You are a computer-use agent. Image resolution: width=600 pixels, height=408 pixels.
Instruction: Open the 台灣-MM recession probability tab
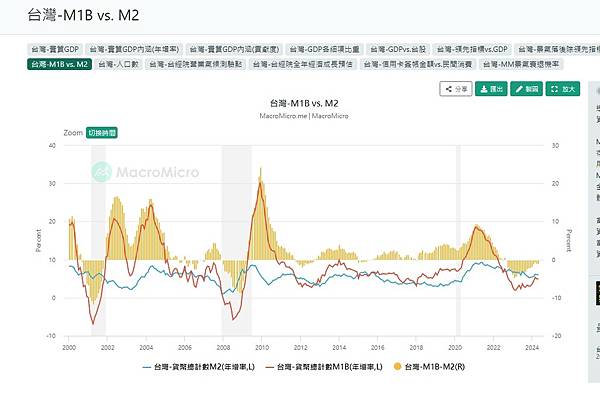tap(521, 64)
